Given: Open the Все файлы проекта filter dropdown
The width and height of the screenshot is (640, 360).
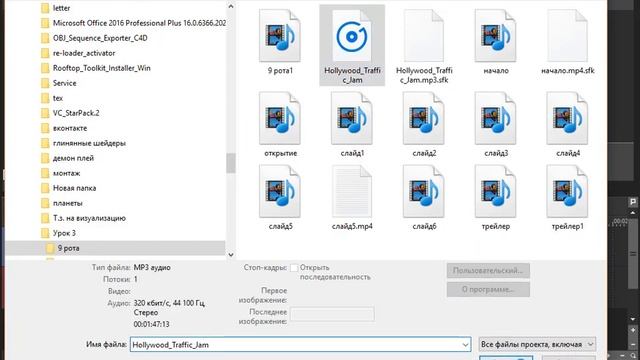Looking at the screenshot, I should point(537,344).
